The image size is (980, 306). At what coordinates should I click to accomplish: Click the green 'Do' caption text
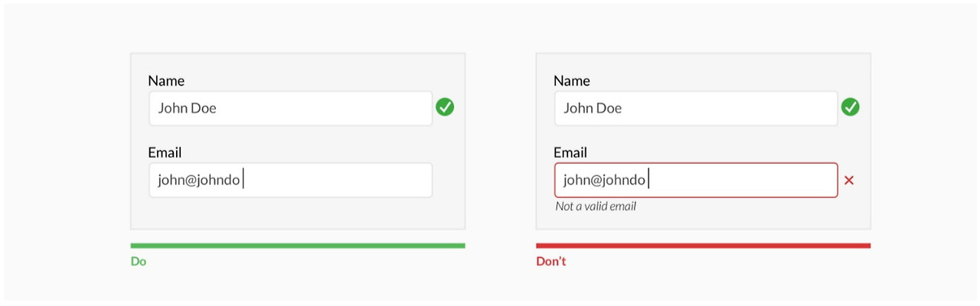(139, 262)
